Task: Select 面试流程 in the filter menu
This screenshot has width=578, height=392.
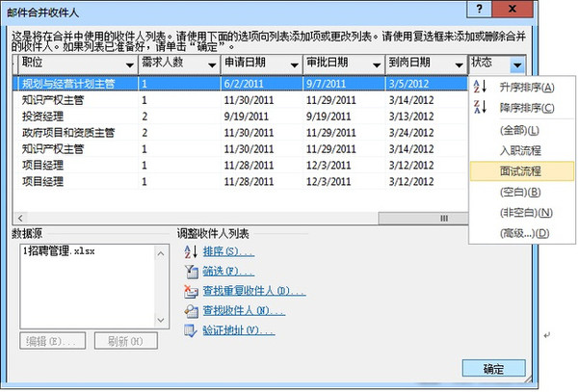Action: (519, 170)
